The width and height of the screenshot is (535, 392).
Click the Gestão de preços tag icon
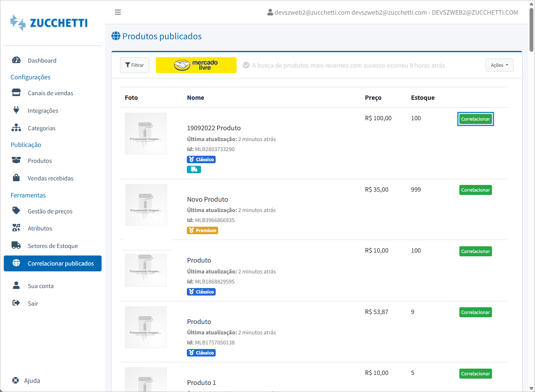click(16, 211)
